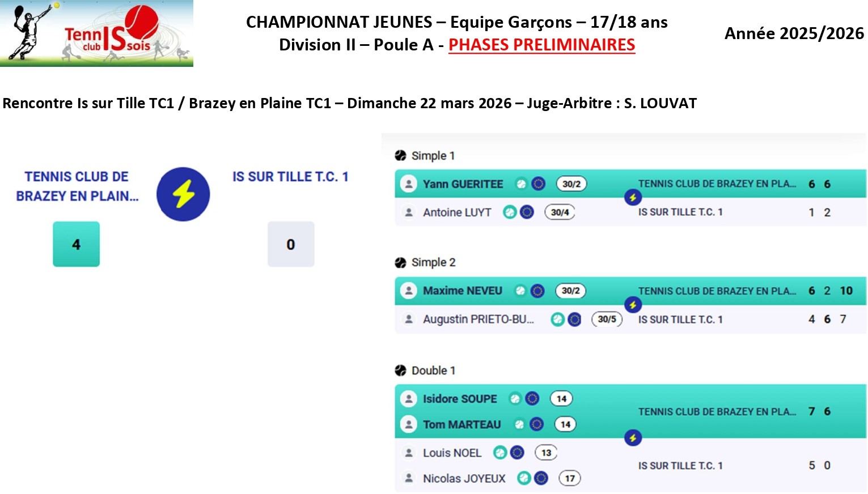Click the large lightning bolt versus icon
Screen dimensions: 868x494
[x=183, y=194]
